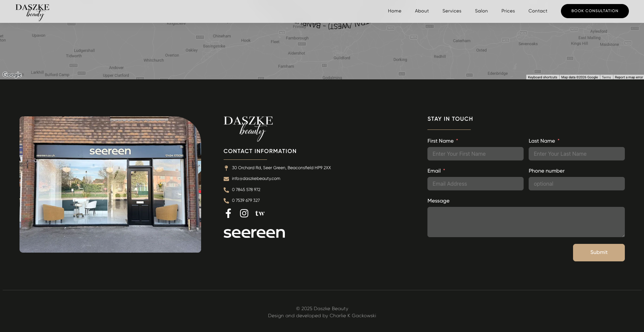This screenshot has height=332, width=644.
Task: Click the Andover label on the map
Action: 116,68
